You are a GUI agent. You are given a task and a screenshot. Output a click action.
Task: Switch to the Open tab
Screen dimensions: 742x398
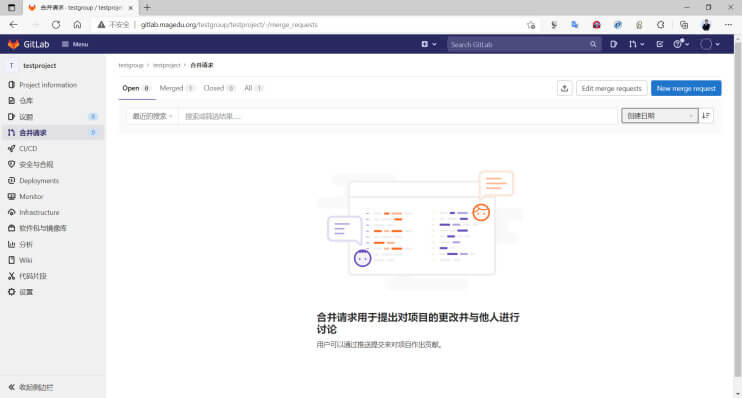pos(136,88)
